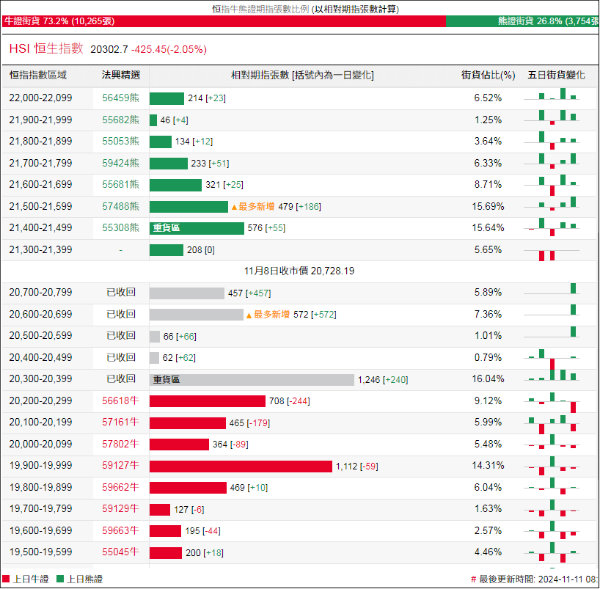Click 已收回 in the 20,400-20,499 row

121,357
